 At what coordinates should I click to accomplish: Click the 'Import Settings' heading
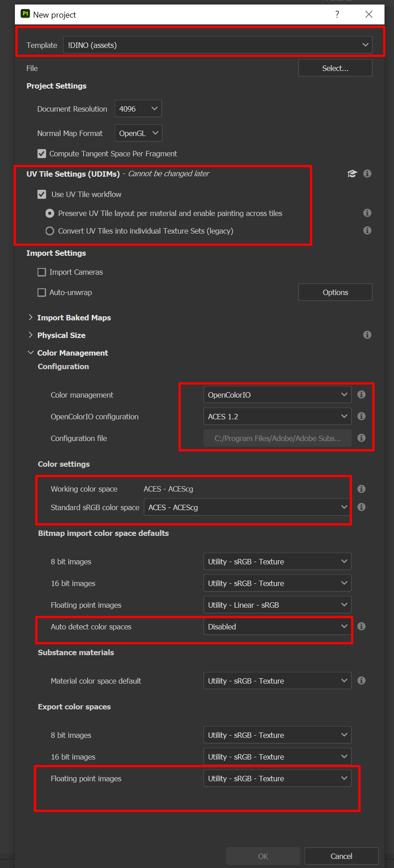click(56, 253)
